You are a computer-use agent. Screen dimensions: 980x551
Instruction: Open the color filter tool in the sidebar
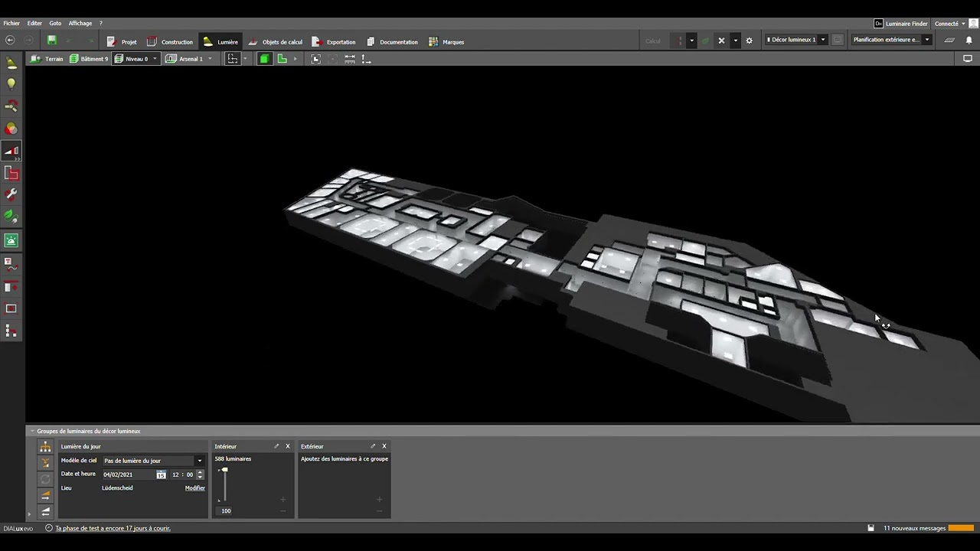click(11, 129)
